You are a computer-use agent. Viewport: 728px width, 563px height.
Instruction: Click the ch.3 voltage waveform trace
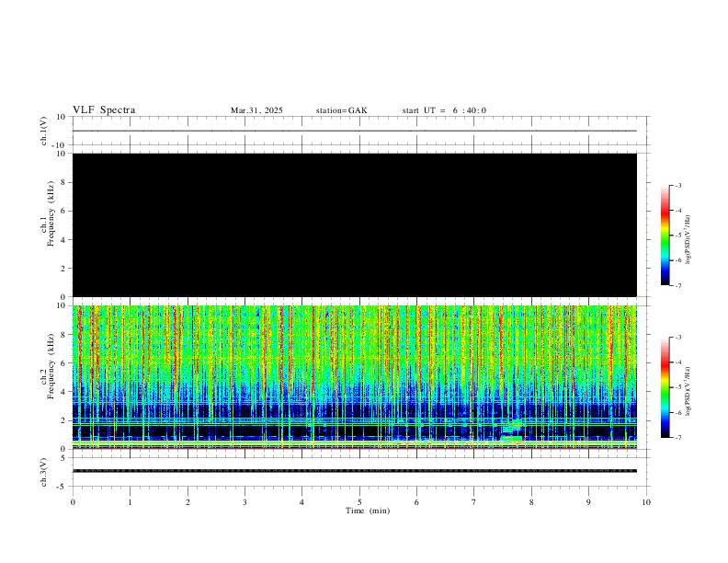pyautogui.click(x=355, y=471)
